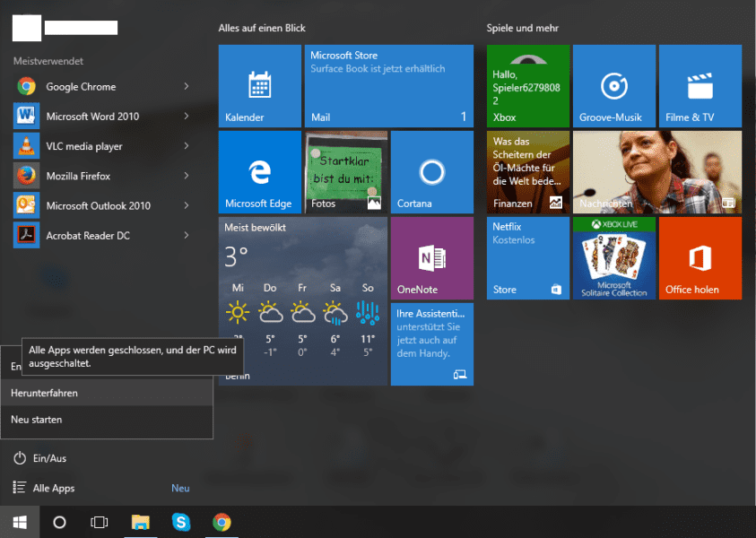Image resolution: width=756 pixels, height=538 pixels.
Task: Launch the Groove-Musik tile
Action: click(x=613, y=86)
